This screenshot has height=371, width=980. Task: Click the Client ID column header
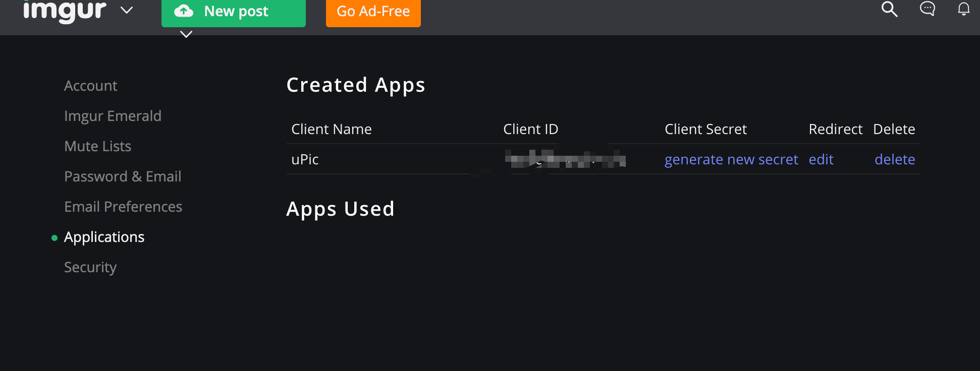click(531, 129)
